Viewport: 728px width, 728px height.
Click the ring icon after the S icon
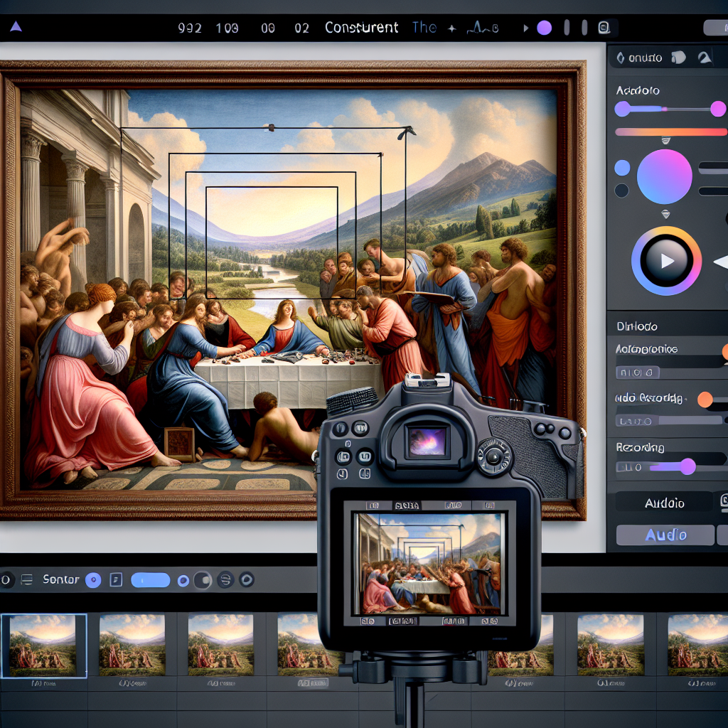(x=246, y=579)
